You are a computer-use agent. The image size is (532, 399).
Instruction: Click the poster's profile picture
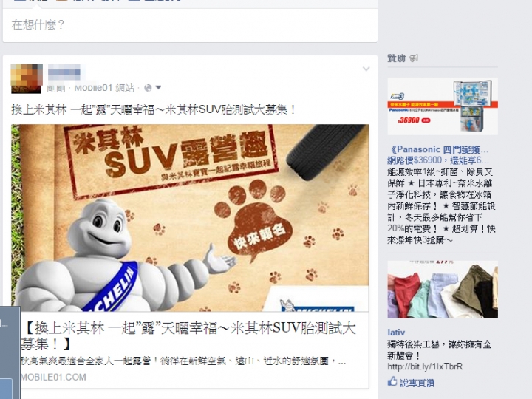point(27,79)
